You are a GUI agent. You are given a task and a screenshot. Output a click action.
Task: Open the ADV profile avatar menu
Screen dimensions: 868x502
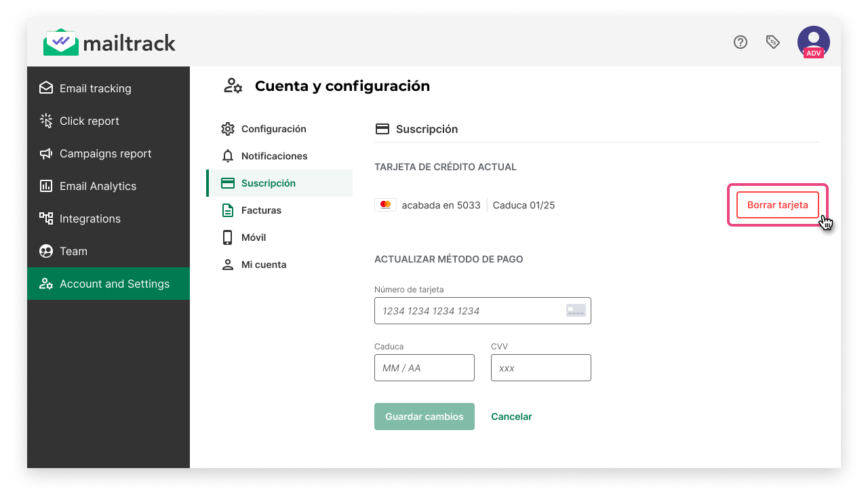tap(812, 42)
